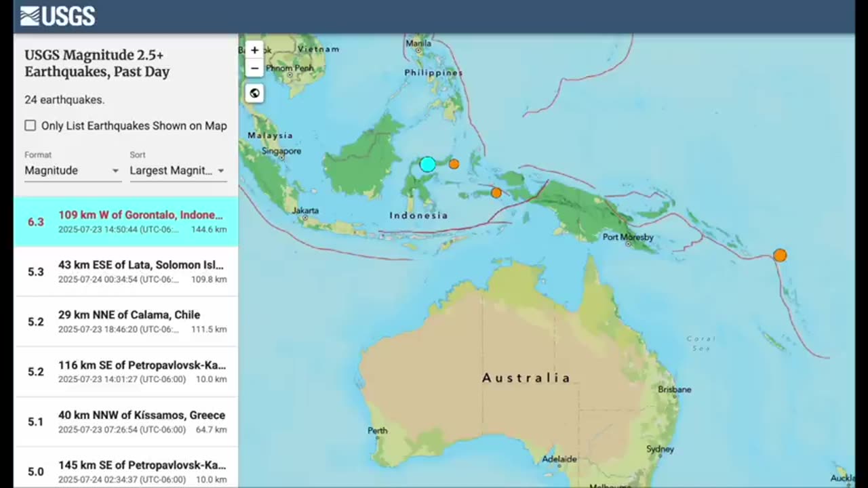Image resolution: width=868 pixels, height=488 pixels.
Task: Select the cyan 6.3 earthquake marker near Gorontalo
Action: [428, 164]
